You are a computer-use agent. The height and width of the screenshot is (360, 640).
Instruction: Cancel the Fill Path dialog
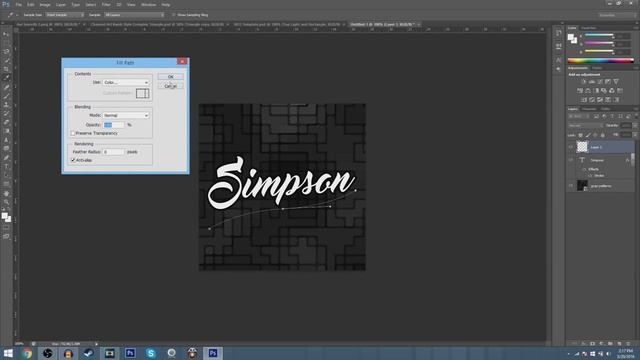[171, 86]
